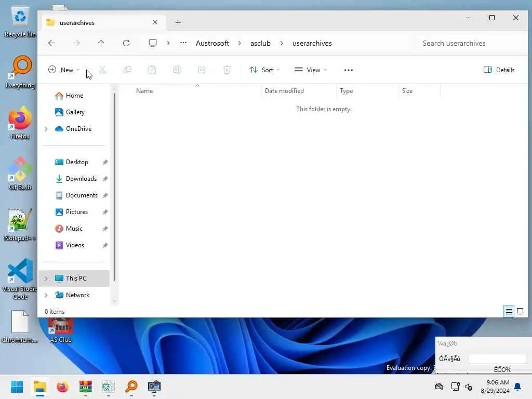Open Desktop quick access folder
This screenshot has width=532, height=399.
77,162
